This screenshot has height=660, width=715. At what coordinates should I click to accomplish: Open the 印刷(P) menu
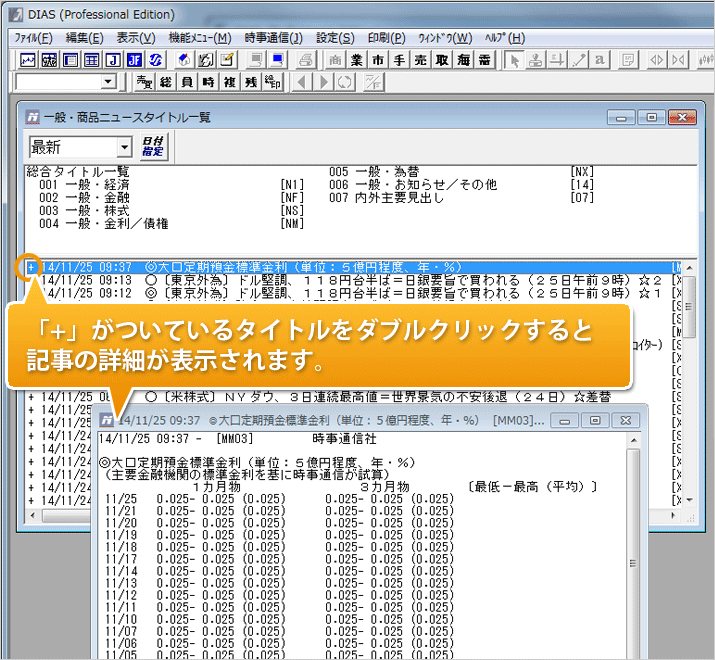tap(386, 38)
